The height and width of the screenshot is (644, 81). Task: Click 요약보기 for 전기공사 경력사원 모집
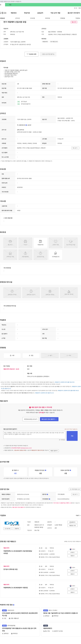72,571
